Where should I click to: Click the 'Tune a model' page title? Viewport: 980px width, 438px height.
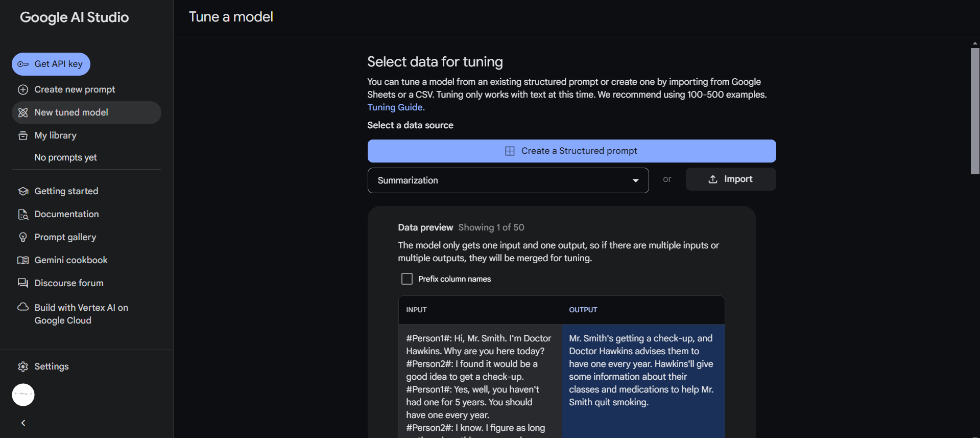pyautogui.click(x=231, y=17)
